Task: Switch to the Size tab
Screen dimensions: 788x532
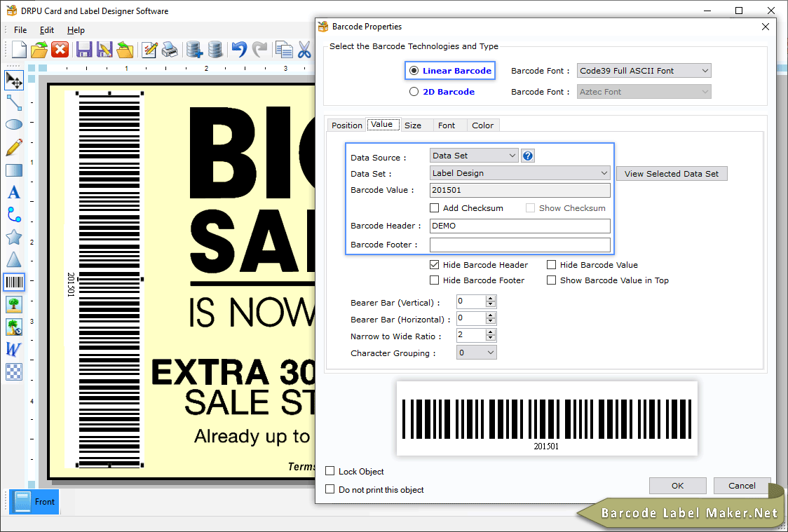Action: [x=413, y=125]
